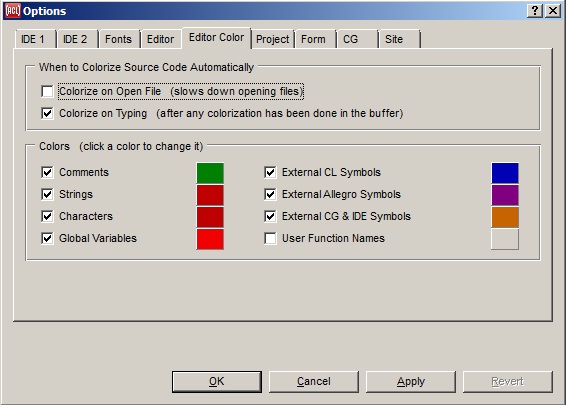Select the IDE 2 tab
The image size is (566, 405).
click(75, 39)
